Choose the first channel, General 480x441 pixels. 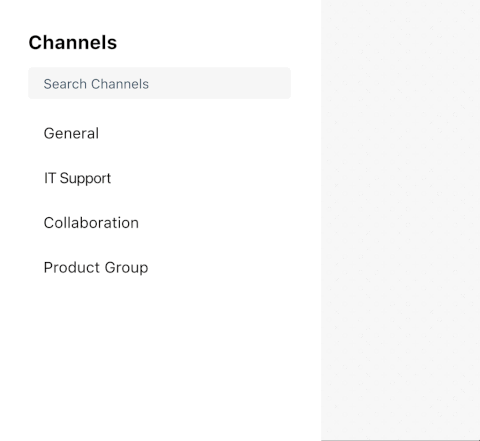click(159, 133)
